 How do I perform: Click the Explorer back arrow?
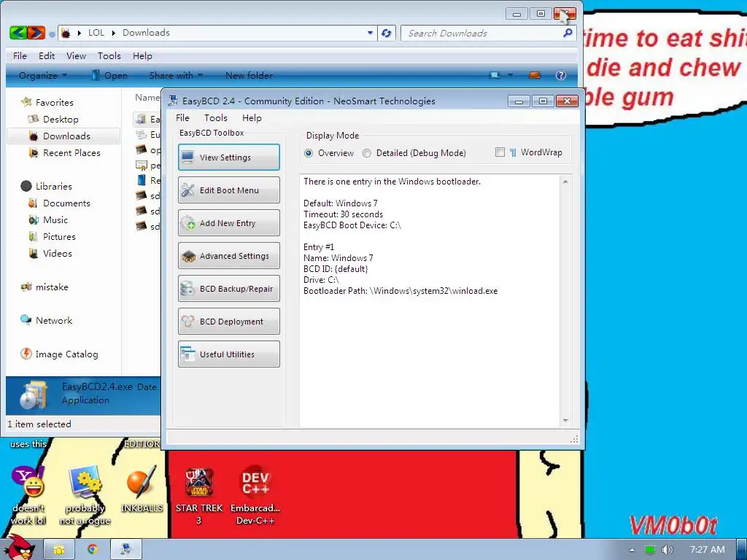(x=18, y=32)
